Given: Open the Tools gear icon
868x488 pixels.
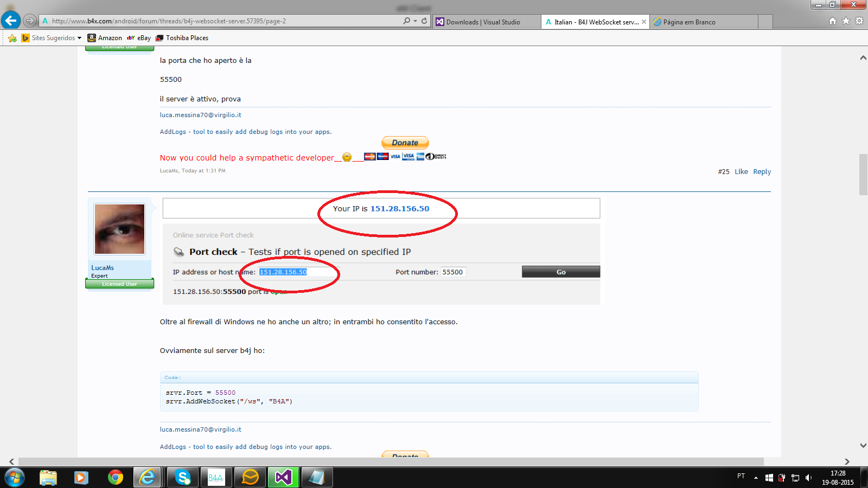Looking at the screenshot, I should point(859,21).
